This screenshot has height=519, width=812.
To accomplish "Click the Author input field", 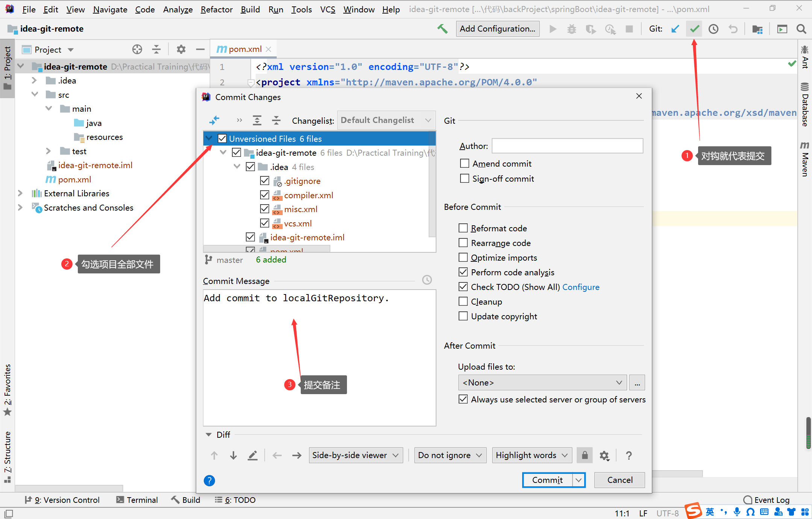I will pos(568,146).
